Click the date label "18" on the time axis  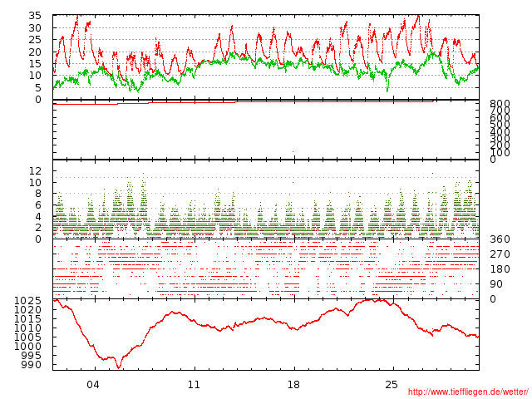[293, 385]
